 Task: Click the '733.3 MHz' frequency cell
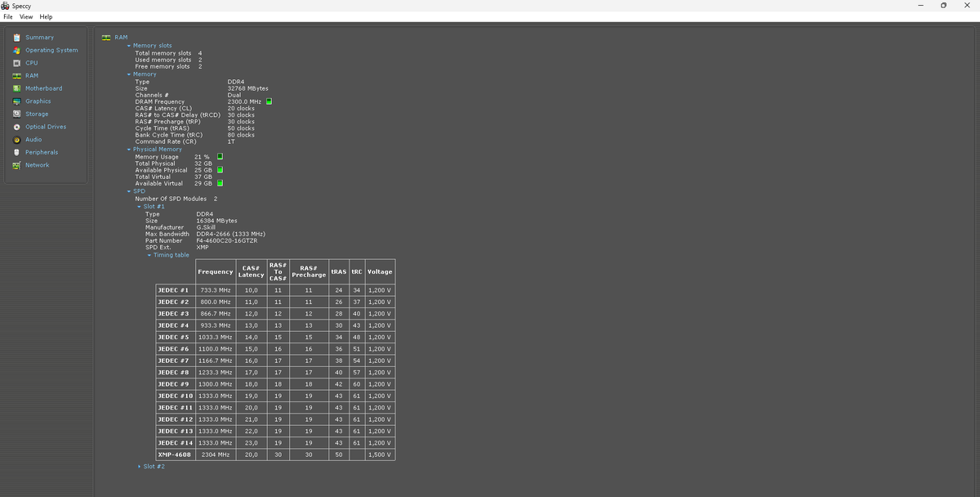pyautogui.click(x=216, y=289)
